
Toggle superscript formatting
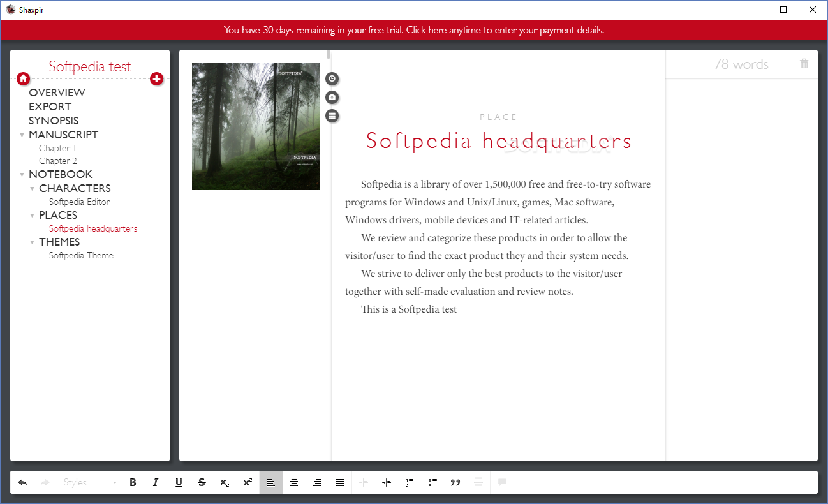248,482
